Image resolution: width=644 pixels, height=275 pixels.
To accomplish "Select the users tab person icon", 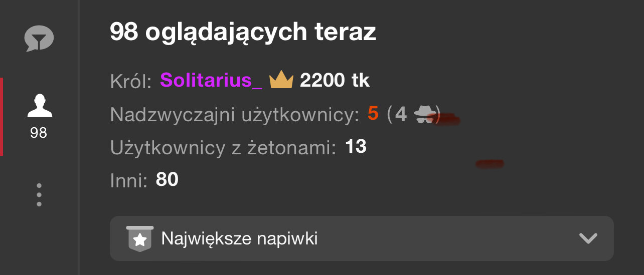I will click(39, 106).
